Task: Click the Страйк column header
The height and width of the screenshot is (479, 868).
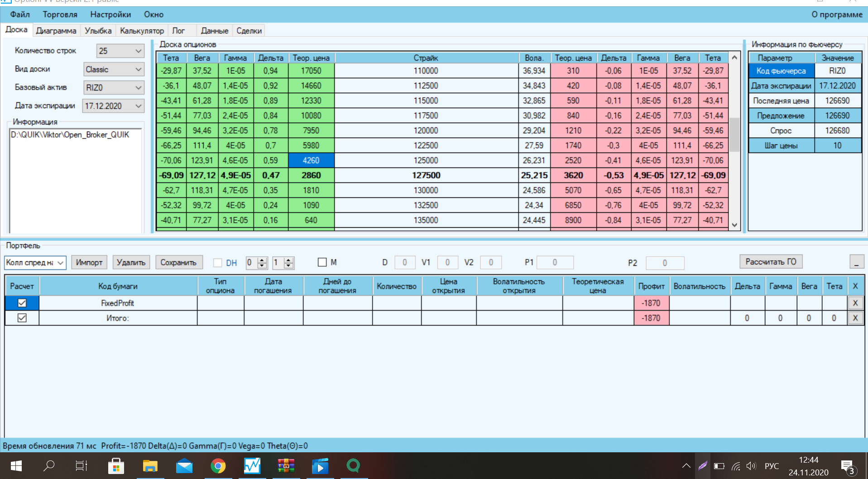Action: point(426,58)
